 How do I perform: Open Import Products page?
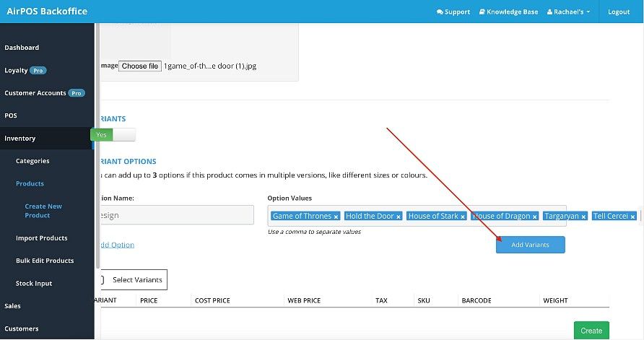pyautogui.click(x=41, y=238)
